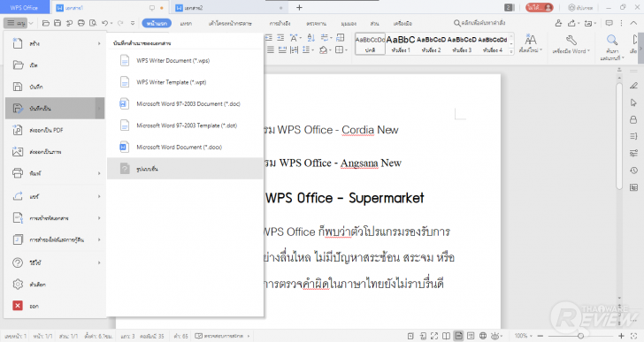Open the Options gear entry in file menu
644x342 pixels.
55,285
